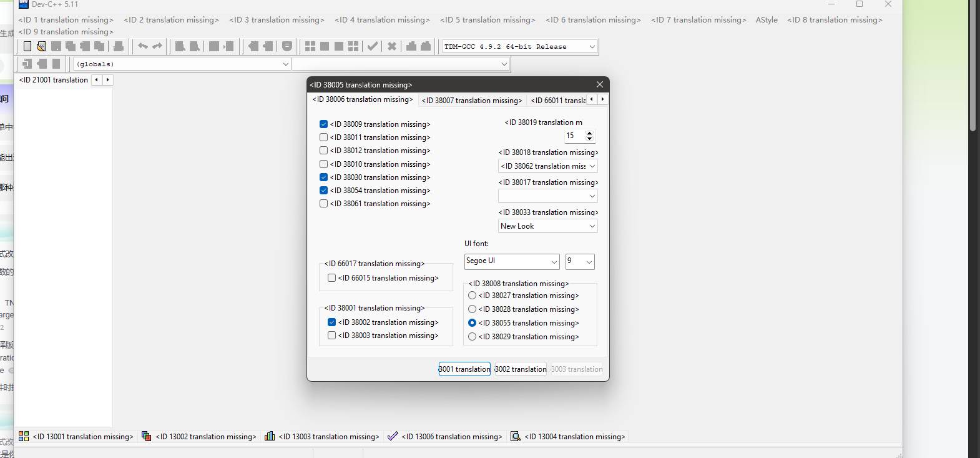Click the Compile & Run icon
The height and width of the screenshot is (458, 980).
[x=339, y=46]
